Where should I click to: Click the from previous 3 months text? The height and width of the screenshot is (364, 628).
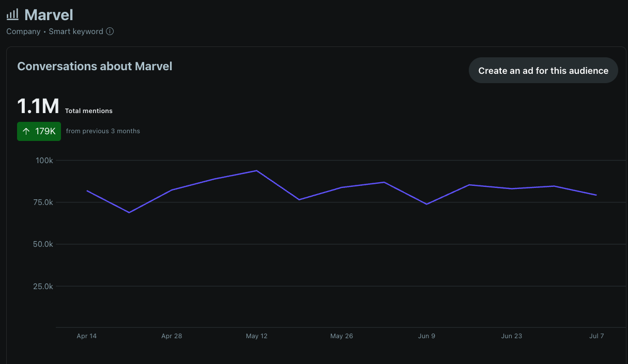click(103, 131)
